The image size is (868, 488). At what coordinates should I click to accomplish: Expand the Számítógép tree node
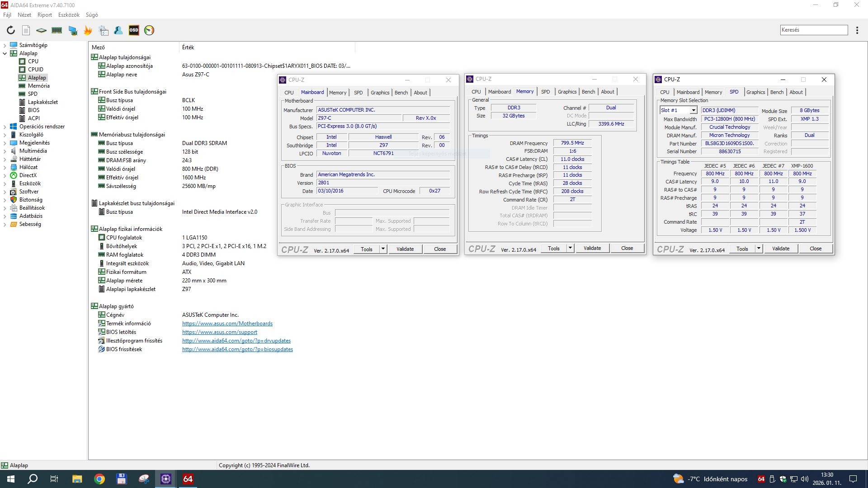pos(5,45)
